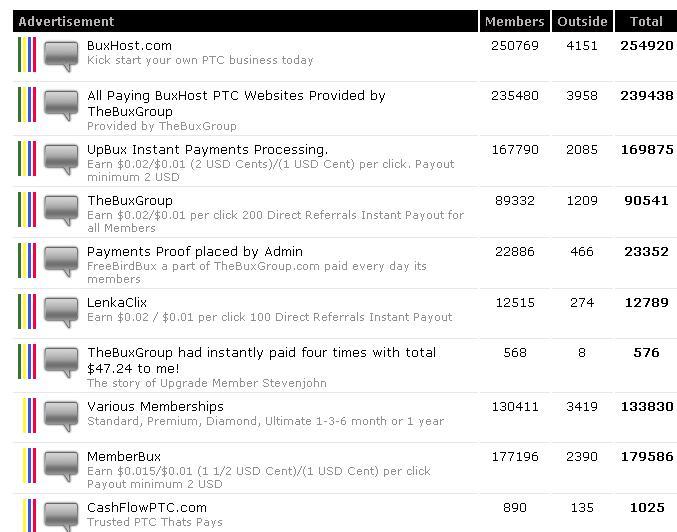
Task: Click the speech bubble icon beside LenkaClix
Action: [x=61, y=311]
